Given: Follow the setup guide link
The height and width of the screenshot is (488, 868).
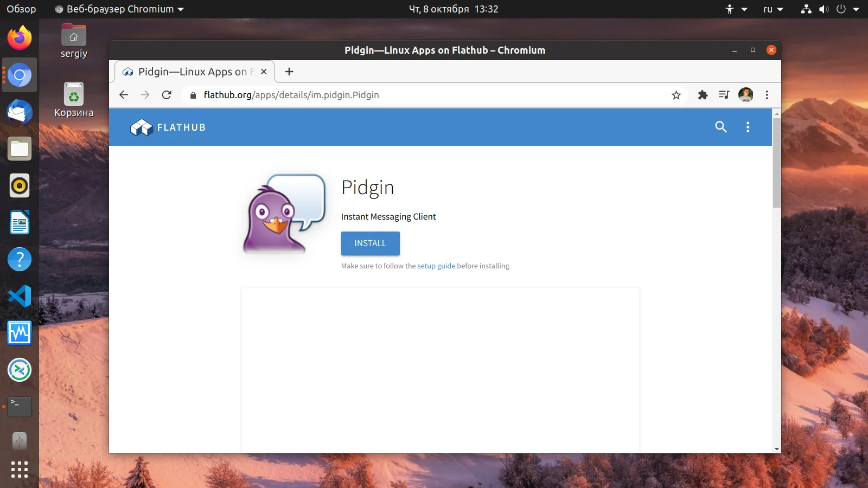Looking at the screenshot, I should pyautogui.click(x=436, y=266).
